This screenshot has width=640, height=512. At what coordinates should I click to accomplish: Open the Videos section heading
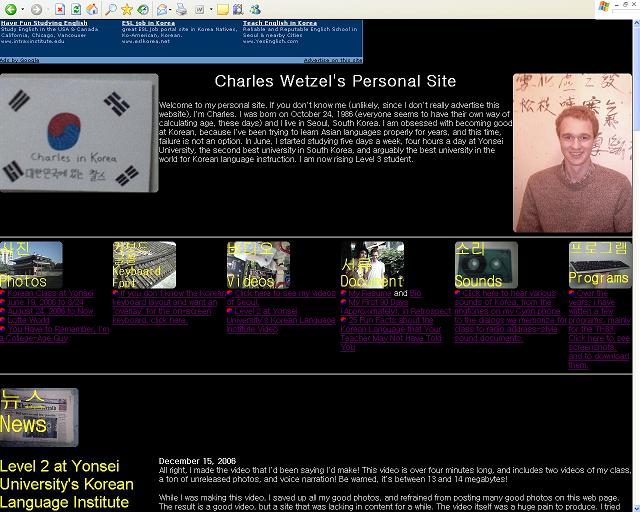click(x=250, y=281)
